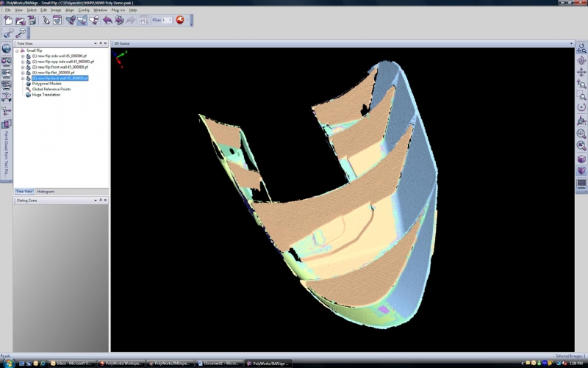Pin the Tree View panel

click(x=100, y=43)
